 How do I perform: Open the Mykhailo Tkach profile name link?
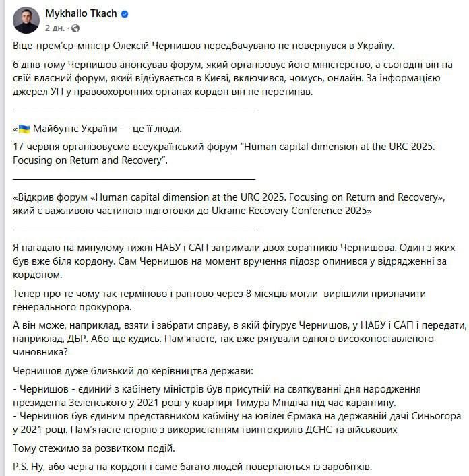point(80,13)
